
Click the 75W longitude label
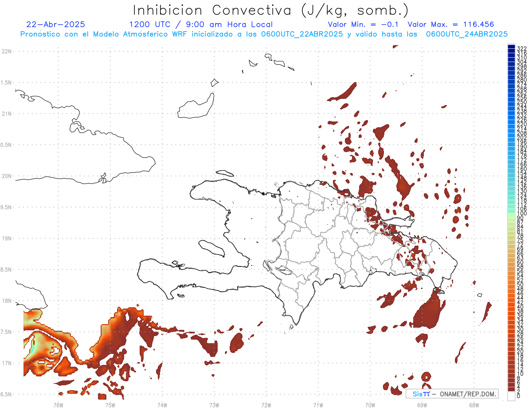click(110, 405)
